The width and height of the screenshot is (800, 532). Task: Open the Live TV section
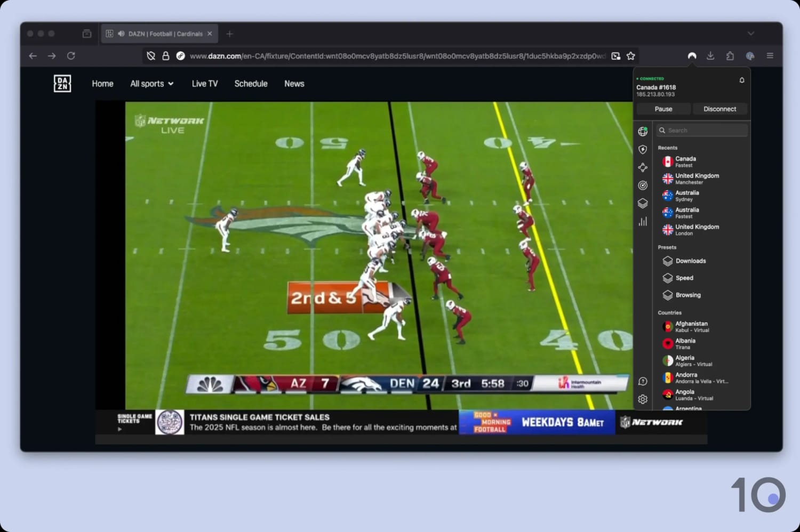click(x=205, y=84)
